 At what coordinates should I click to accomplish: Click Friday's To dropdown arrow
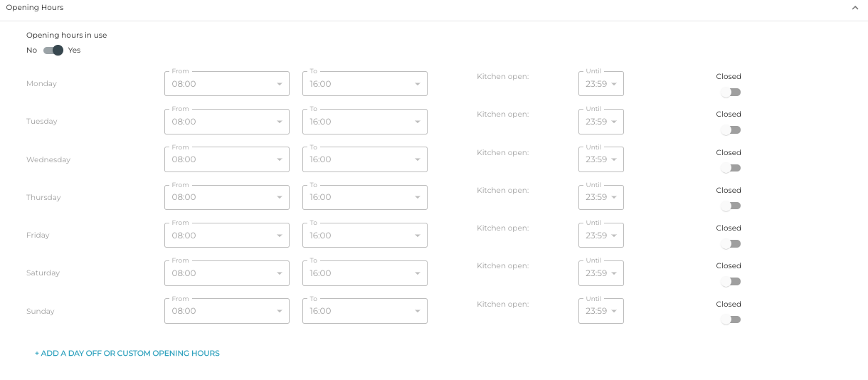pos(418,236)
